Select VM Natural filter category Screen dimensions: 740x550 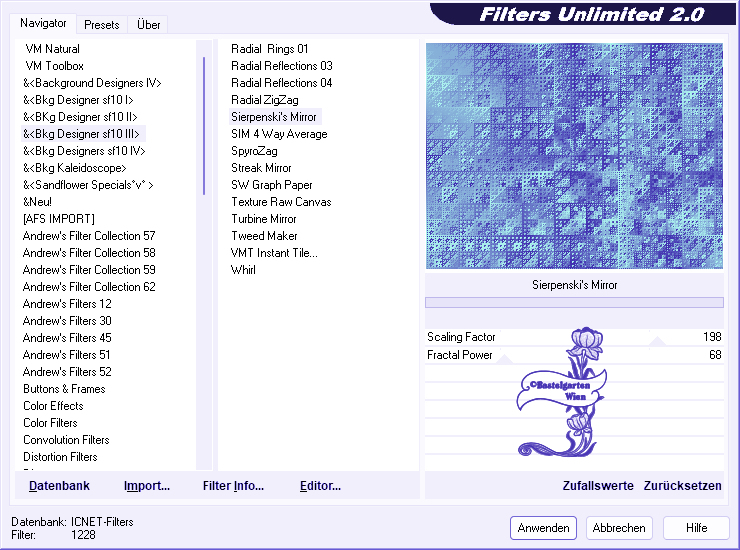point(52,49)
